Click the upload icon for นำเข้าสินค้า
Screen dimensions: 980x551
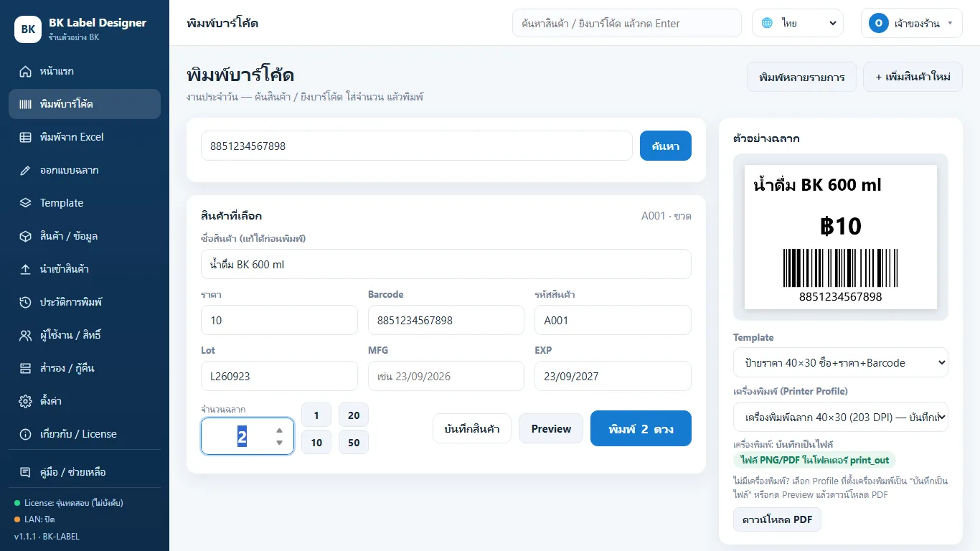(26, 269)
